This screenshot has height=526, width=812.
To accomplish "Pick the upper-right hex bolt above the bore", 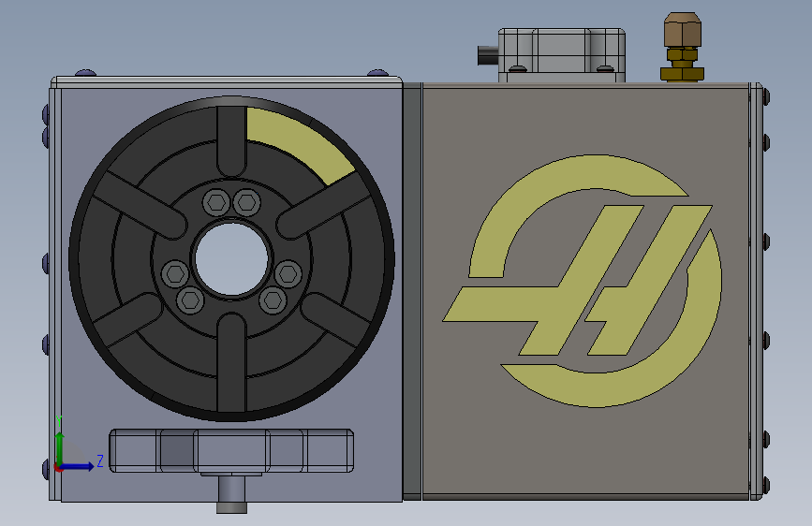I will click(246, 202).
